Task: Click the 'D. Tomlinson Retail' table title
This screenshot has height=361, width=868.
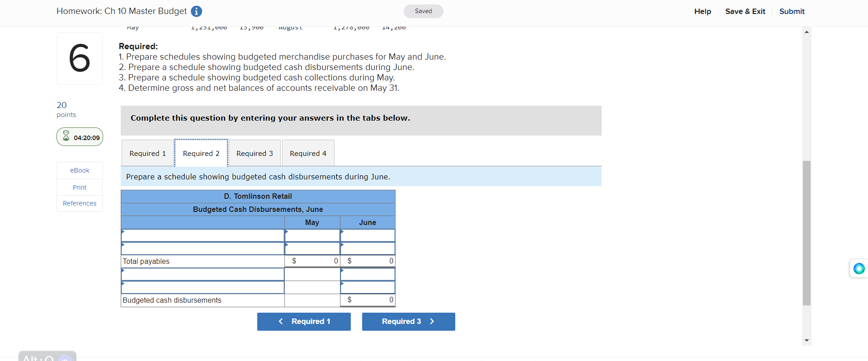Action: point(258,196)
